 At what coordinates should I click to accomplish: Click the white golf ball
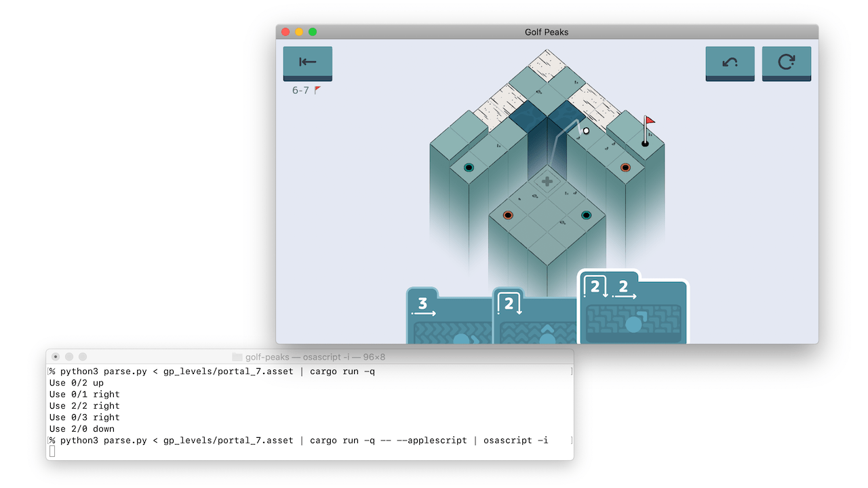click(587, 131)
